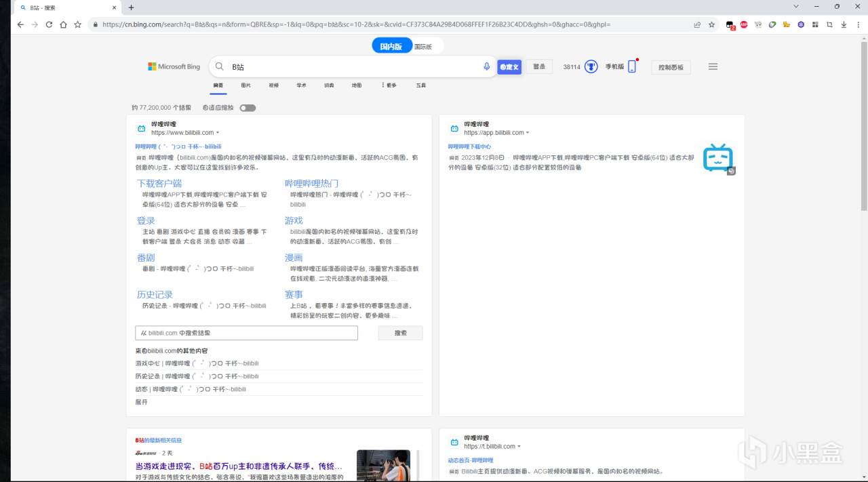The width and height of the screenshot is (868, 482).
Task: Open the 游戏 sitelink
Action: tap(294, 220)
